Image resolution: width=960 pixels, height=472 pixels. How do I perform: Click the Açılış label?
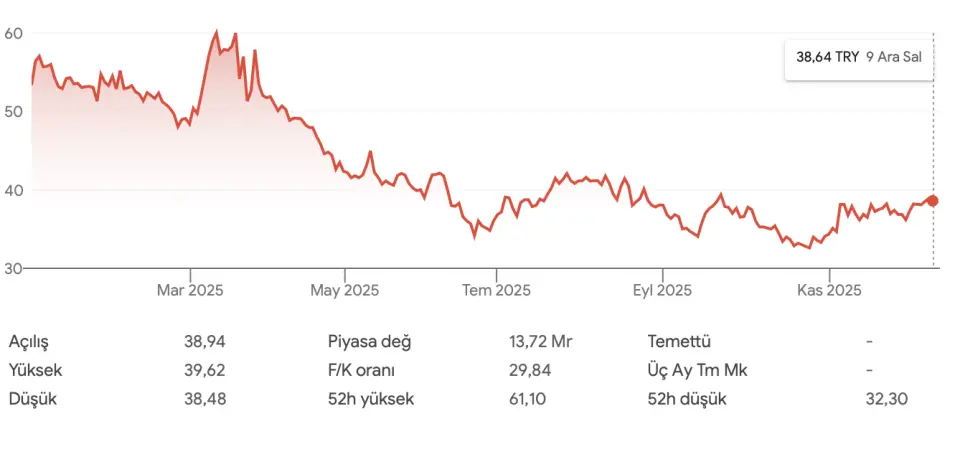point(29,341)
